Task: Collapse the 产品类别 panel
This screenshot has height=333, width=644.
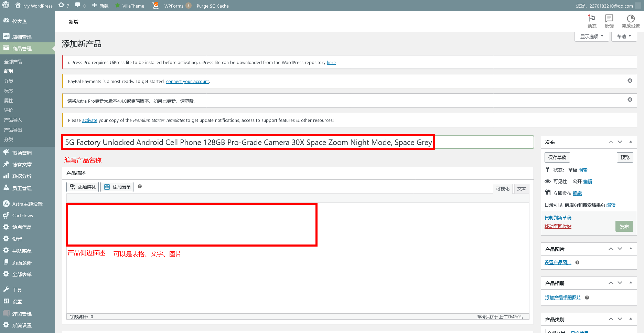Action: [x=631, y=319]
